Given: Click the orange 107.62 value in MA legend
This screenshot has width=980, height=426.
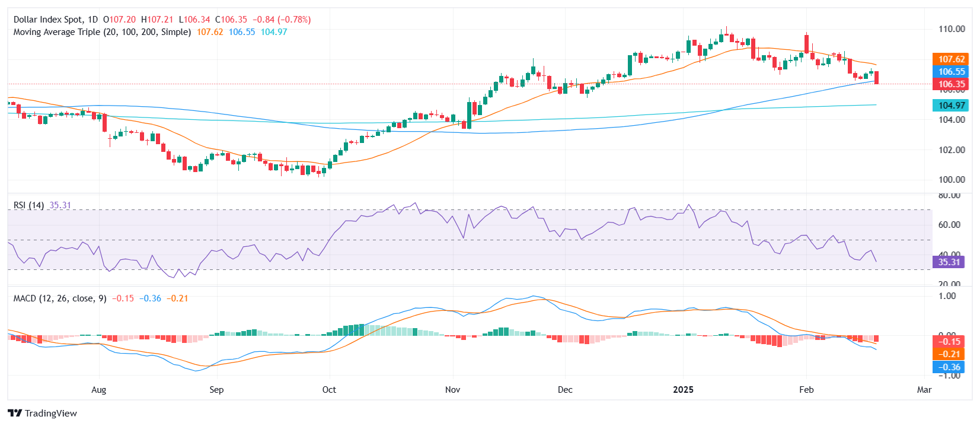Looking at the screenshot, I should pos(210,32).
